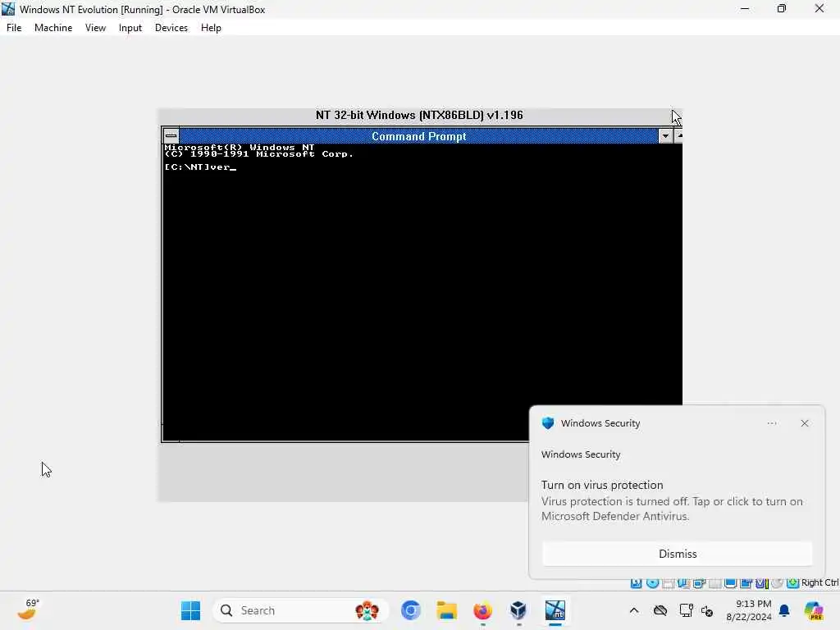The height and width of the screenshot is (630, 840).
Task: Click the Command Prompt title bar
Action: (x=418, y=136)
